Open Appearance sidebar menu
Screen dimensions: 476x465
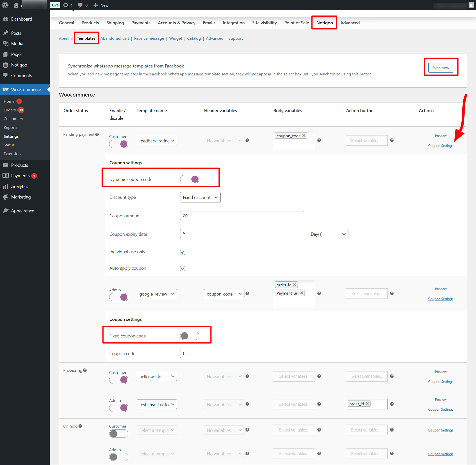tap(22, 211)
